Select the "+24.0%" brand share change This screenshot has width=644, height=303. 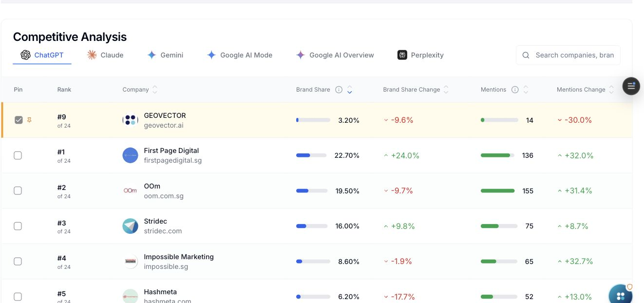coord(405,155)
